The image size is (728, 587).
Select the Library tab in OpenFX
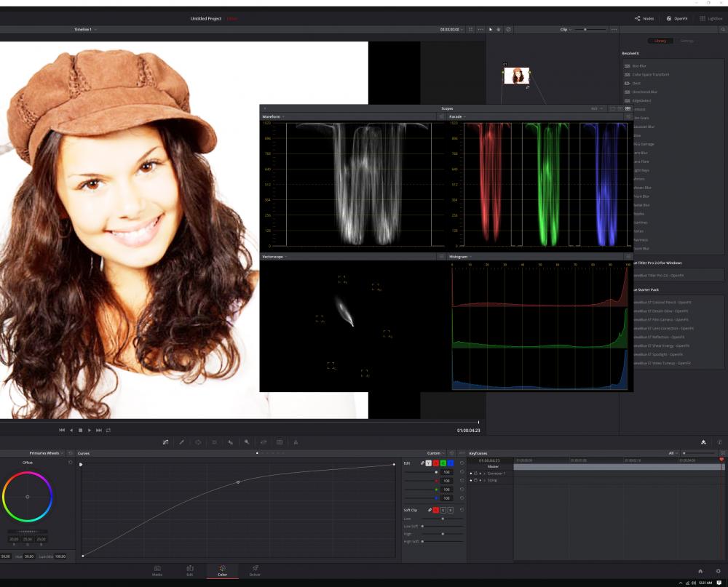pos(660,41)
